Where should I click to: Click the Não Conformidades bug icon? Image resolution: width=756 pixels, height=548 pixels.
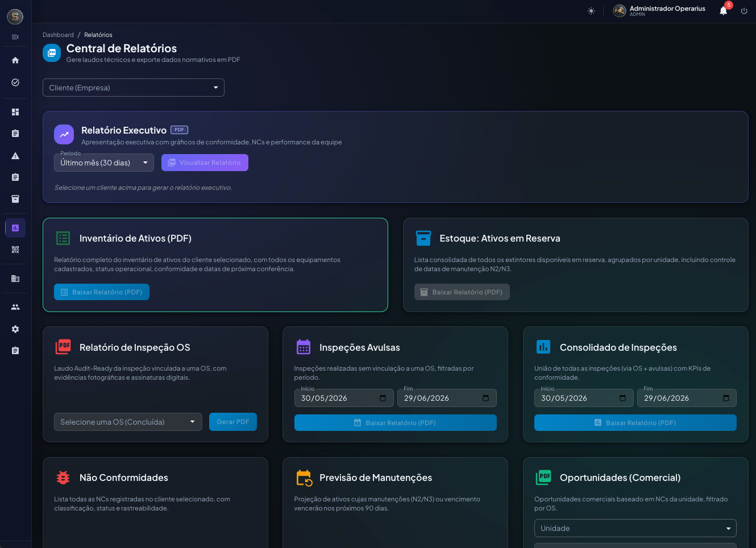coord(63,478)
